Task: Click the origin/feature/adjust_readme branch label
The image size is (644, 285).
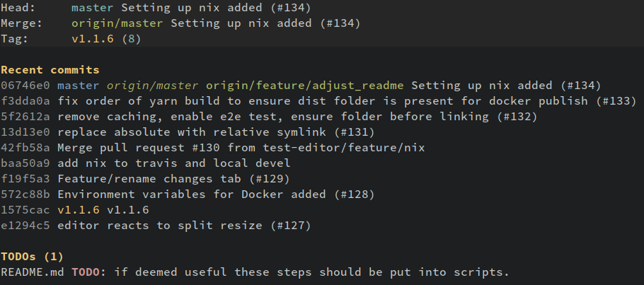Action: (x=305, y=86)
